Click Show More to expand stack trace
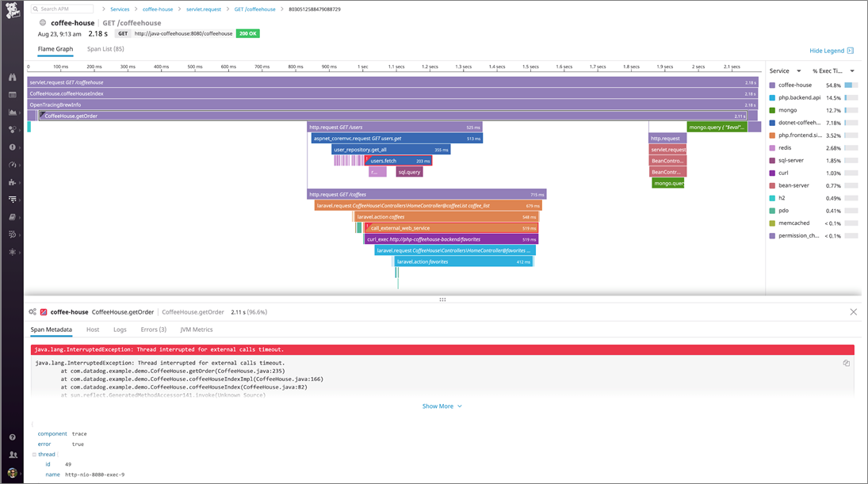Image resolution: width=868 pixels, height=484 pixels. click(x=442, y=406)
